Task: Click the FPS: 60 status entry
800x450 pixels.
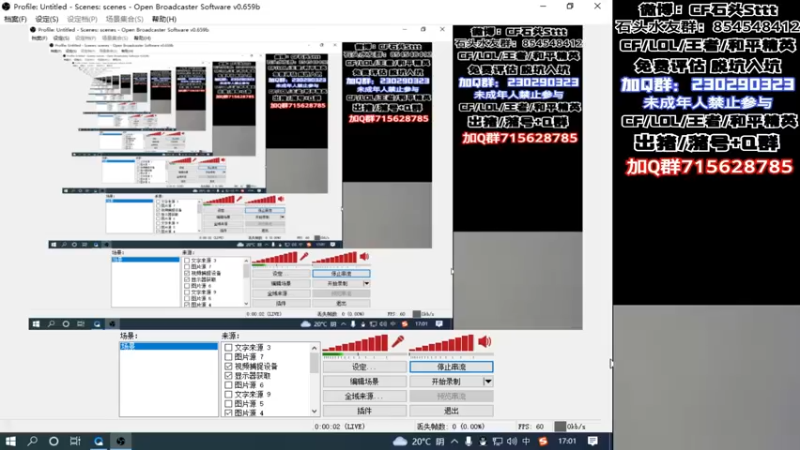Action: pos(531,427)
